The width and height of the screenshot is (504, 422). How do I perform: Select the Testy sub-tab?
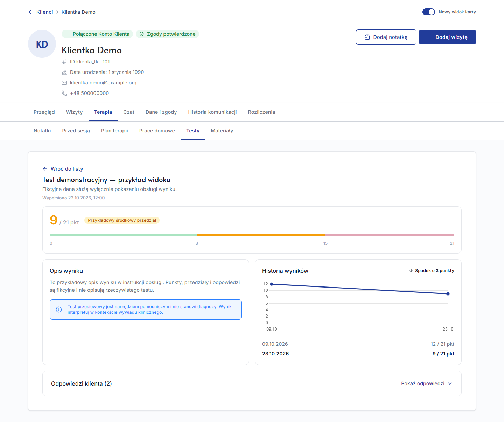click(193, 131)
